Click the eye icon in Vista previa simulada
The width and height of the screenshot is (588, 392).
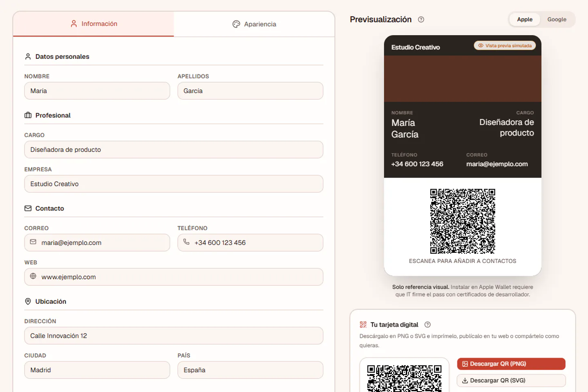coord(481,46)
